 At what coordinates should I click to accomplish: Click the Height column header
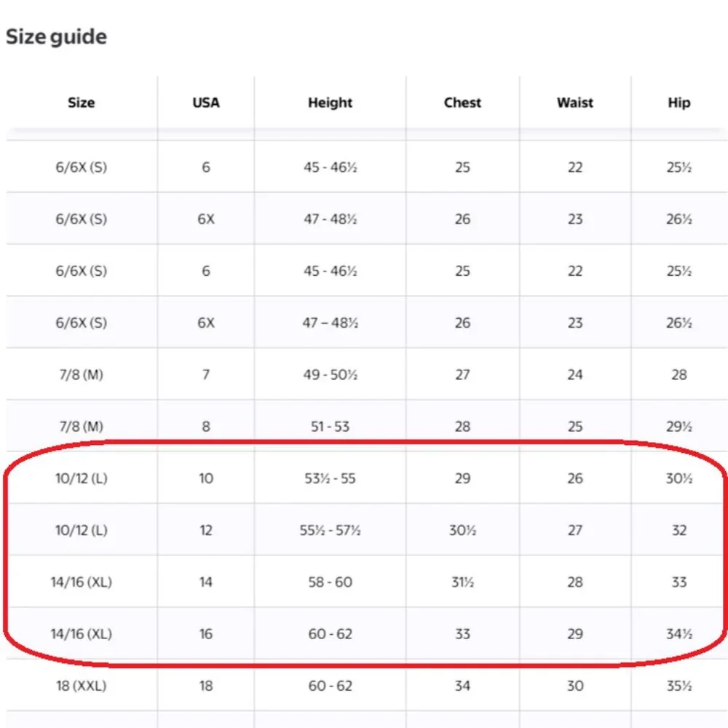(x=330, y=103)
